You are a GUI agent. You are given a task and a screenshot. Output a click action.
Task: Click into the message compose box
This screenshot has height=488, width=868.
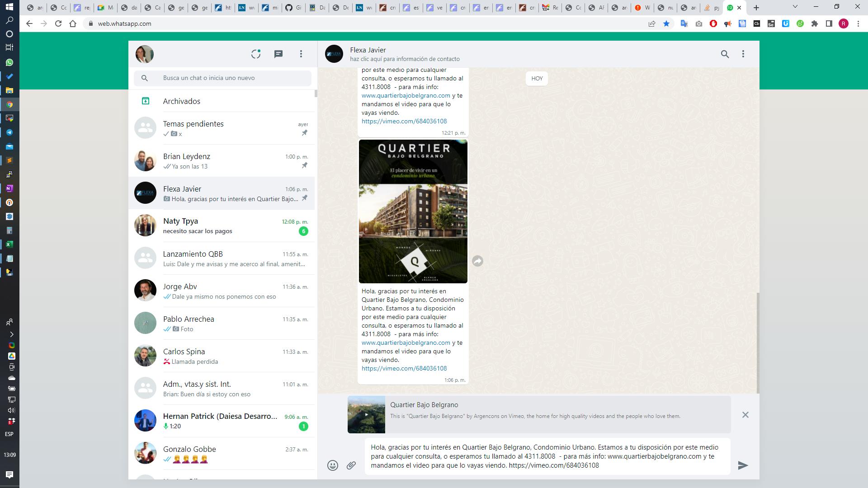pos(547,456)
